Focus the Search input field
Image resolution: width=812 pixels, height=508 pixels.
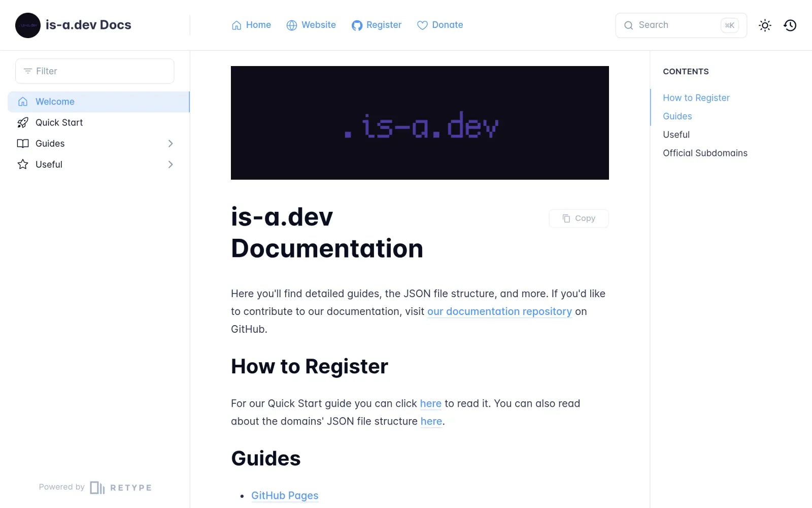coord(681,25)
